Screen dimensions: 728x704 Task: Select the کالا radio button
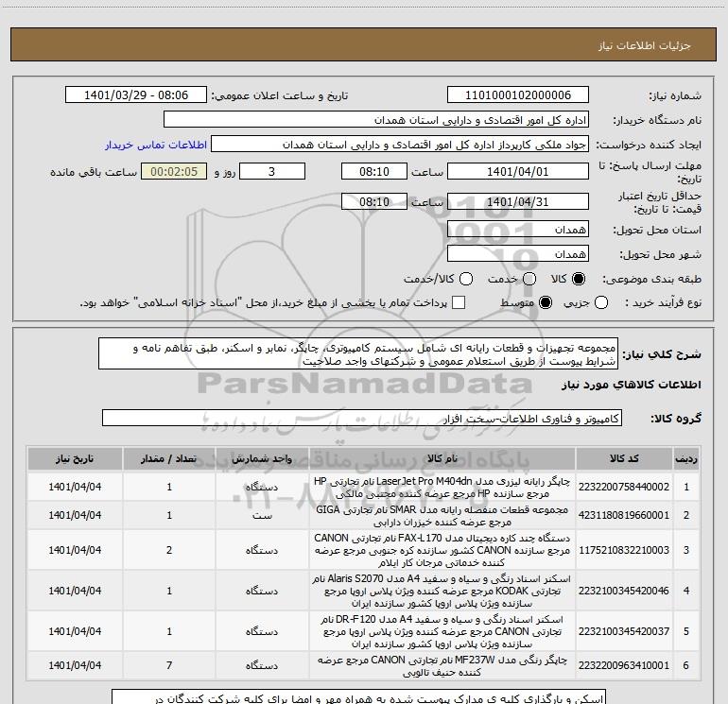coord(579,279)
